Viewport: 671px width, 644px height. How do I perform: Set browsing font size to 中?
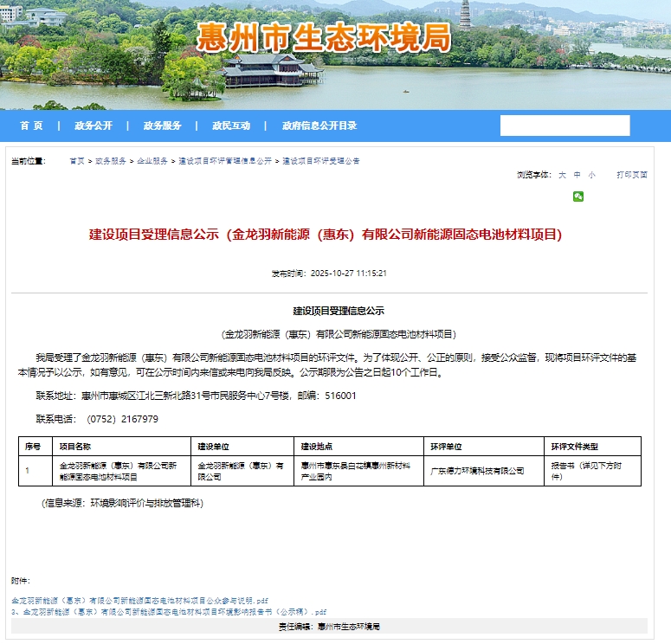pos(577,175)
